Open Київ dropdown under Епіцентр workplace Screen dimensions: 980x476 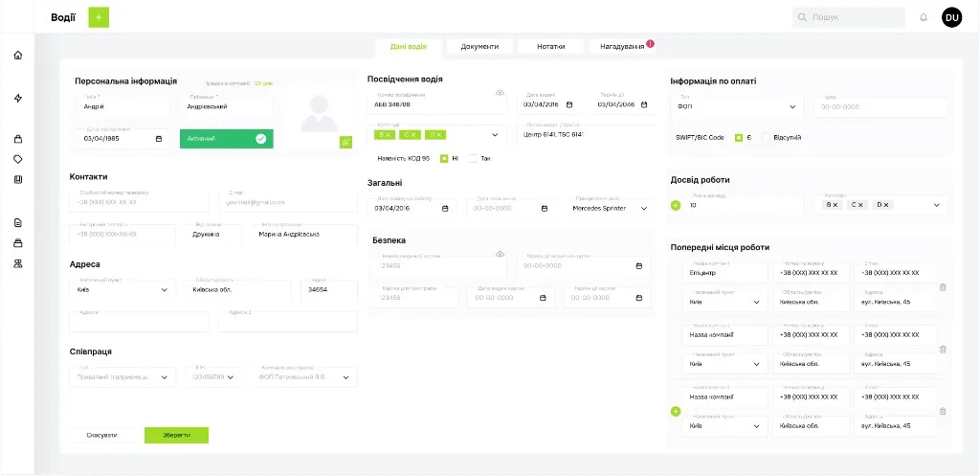tap(756, 302)
